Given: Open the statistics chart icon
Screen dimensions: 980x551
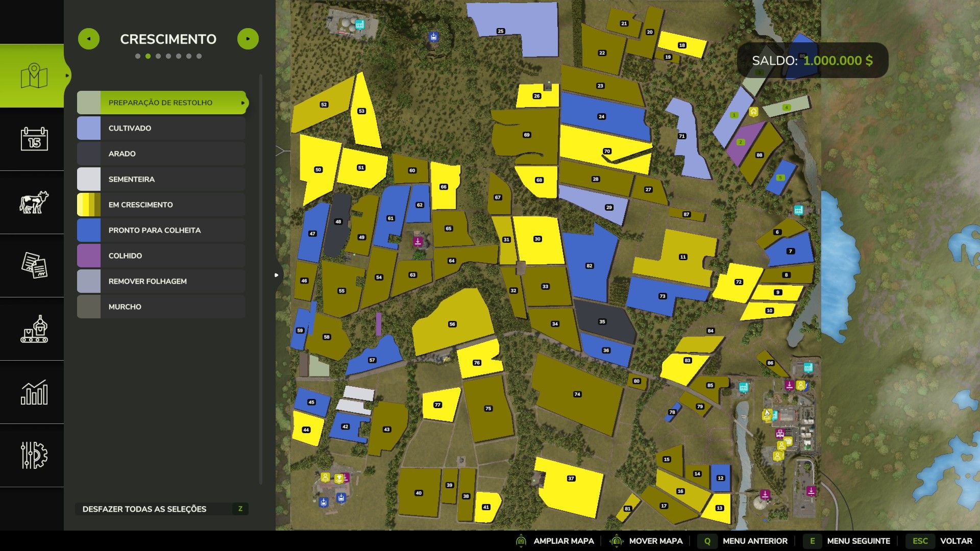Looking at the screenshot, I should tap(34, 392).
